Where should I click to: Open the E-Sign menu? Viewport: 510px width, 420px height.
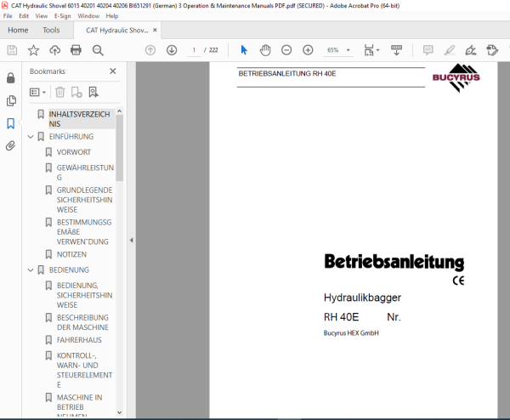pos(62,16)
